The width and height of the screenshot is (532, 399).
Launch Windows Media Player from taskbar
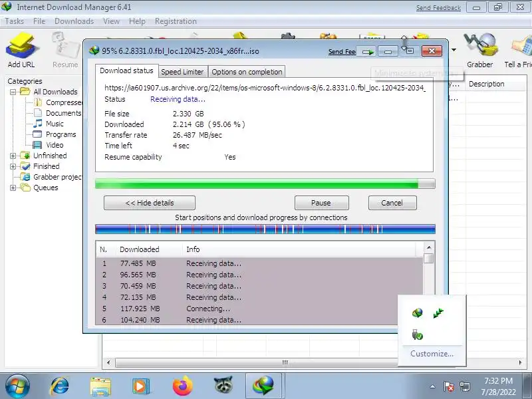[x=141, y=386]
